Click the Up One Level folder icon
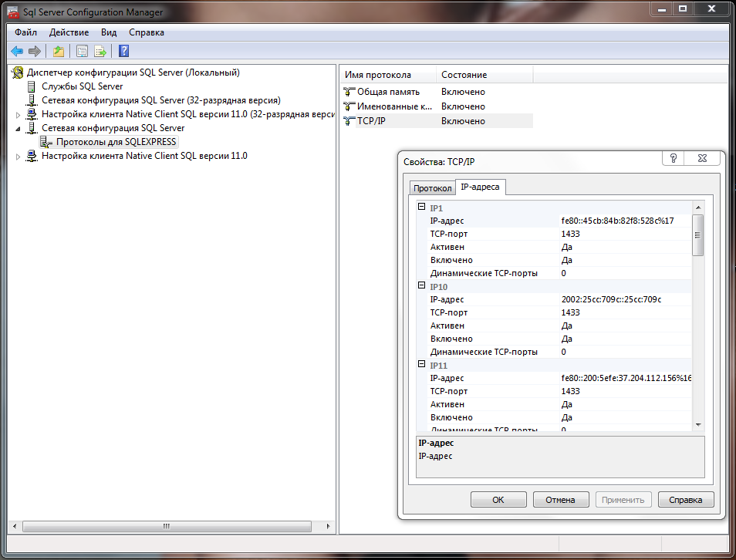Image resolution: width=736 pixels, height=560 pixels. [59, 52]
